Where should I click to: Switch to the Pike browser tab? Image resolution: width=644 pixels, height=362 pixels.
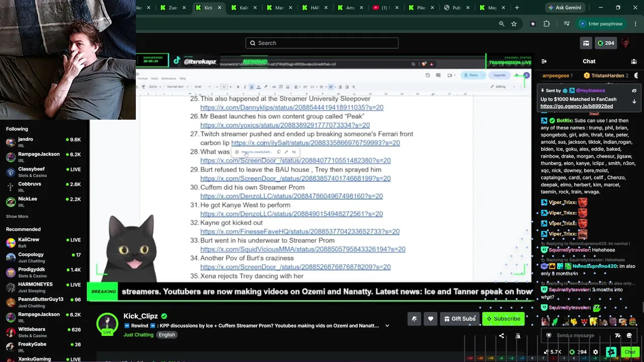pos(420,8)
